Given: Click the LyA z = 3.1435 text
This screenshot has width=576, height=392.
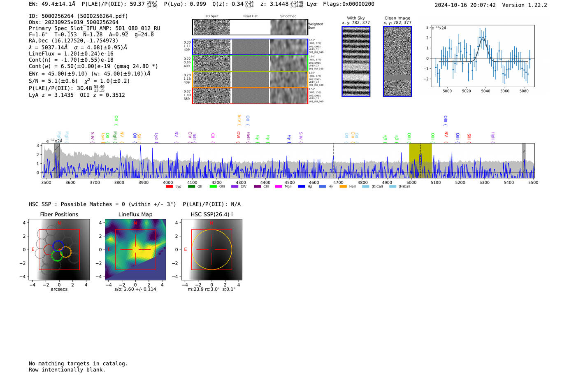Looking at the screenshot, I should (x=51, y=95).
